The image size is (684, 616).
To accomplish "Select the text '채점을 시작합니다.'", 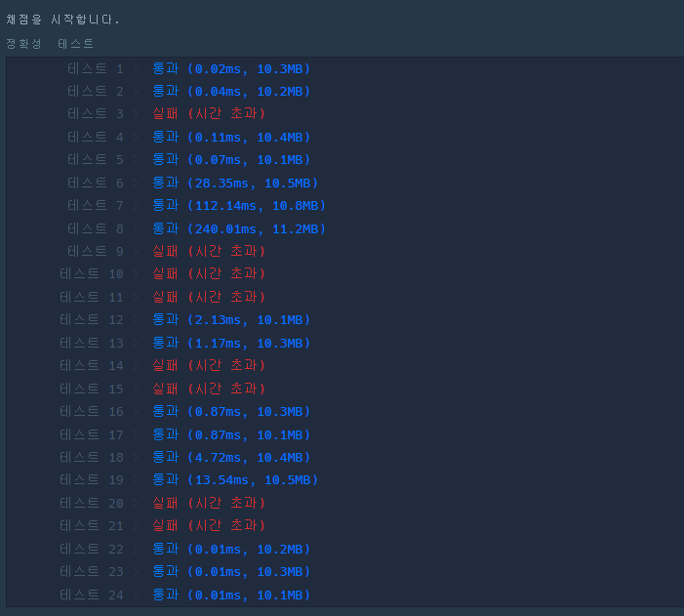I will [x=62, y=20].
